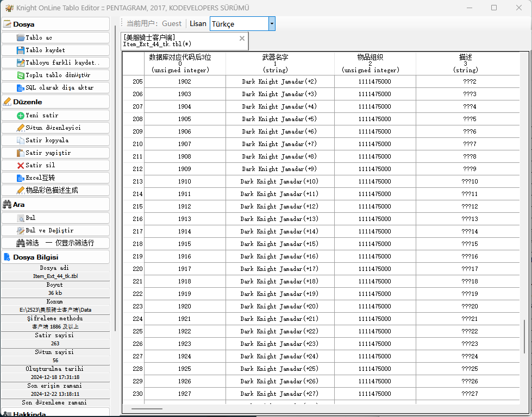Open Excel互转 conversion tool
This screenshot has height=417, width=532.
[x=55, y=178]
